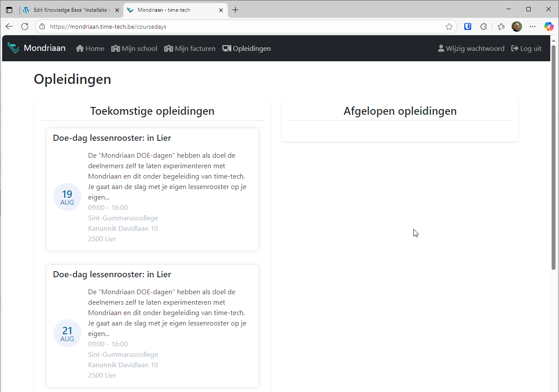Viewport: 559px width, 392px height.
Task: Click the browser back arrow
Action: tap(9, 27)
